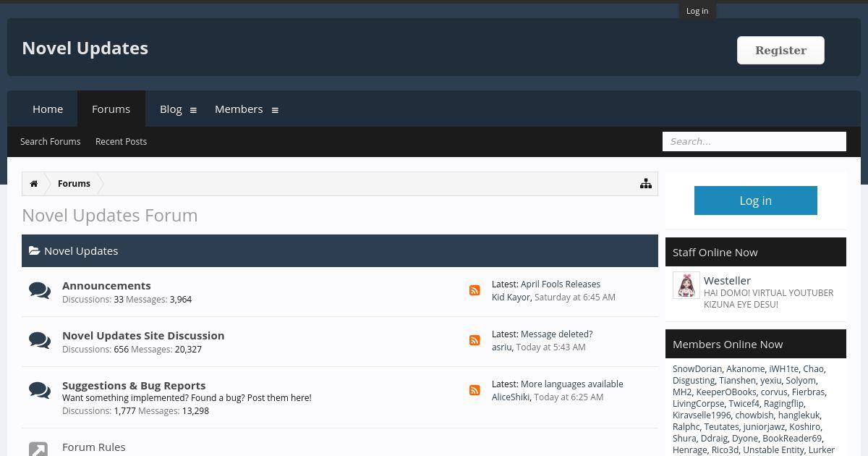Open Recent Posts sub-navigation link
Viewport: 868px width, 456px height.
point(121,141)
